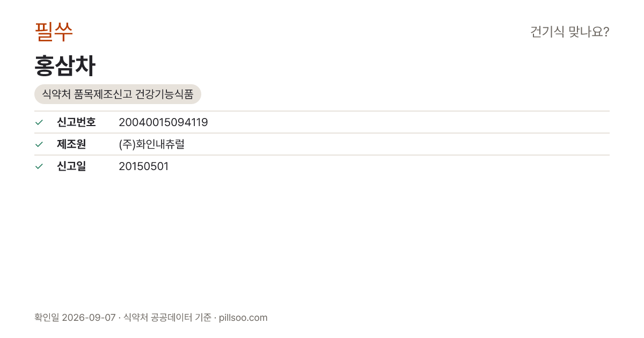Click the 신고일 row

tap(322, 166)
